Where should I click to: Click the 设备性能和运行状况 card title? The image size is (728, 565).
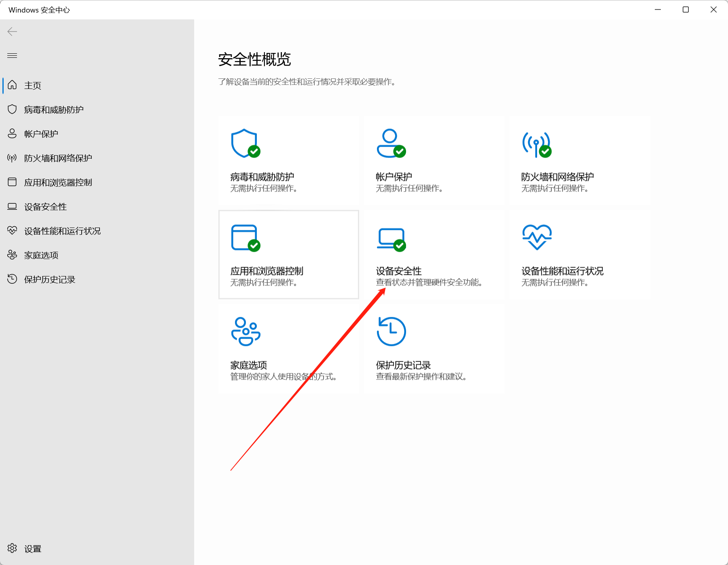pos(562,271)
